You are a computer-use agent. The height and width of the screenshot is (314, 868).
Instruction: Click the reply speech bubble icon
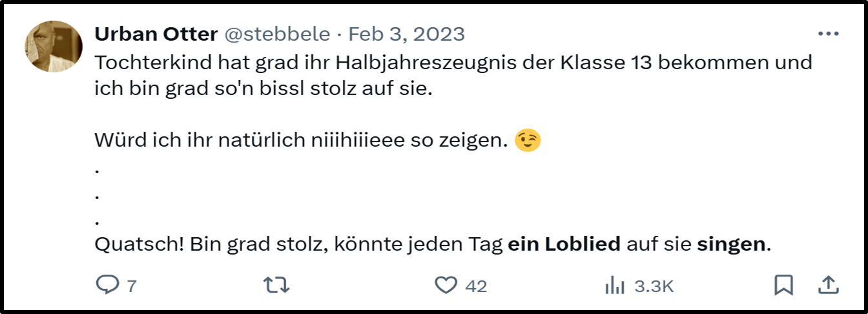pyautogui.click(x=107, y=285)
